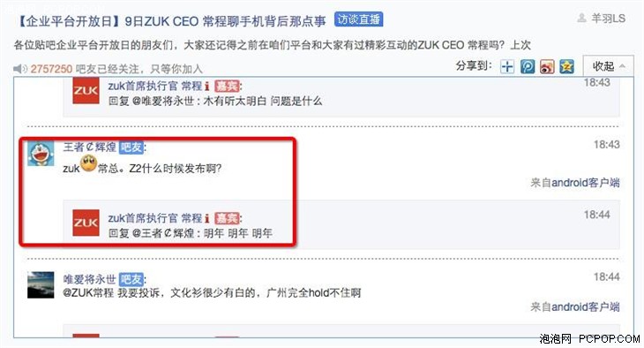The height and width of the screenshot is (348, 644).
Task: Open zuk首席执行官 常程 name in 18:44 reply
Action: click(155, 218)
